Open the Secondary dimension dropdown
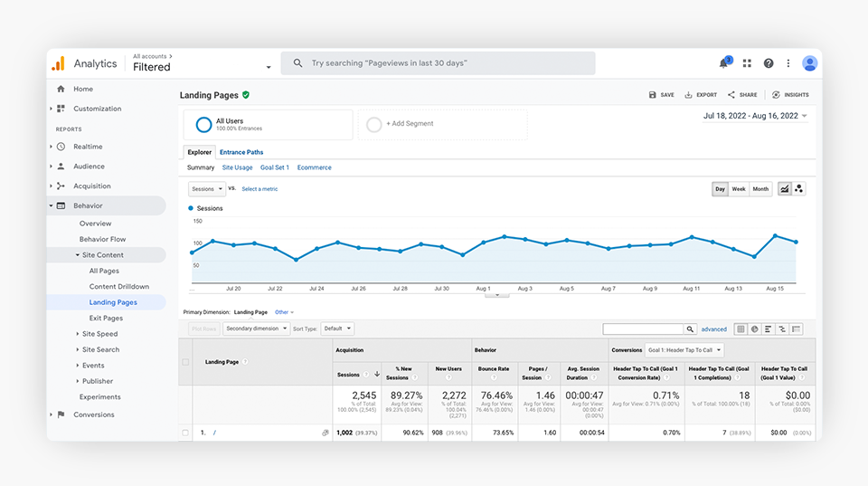 [257, 329]
